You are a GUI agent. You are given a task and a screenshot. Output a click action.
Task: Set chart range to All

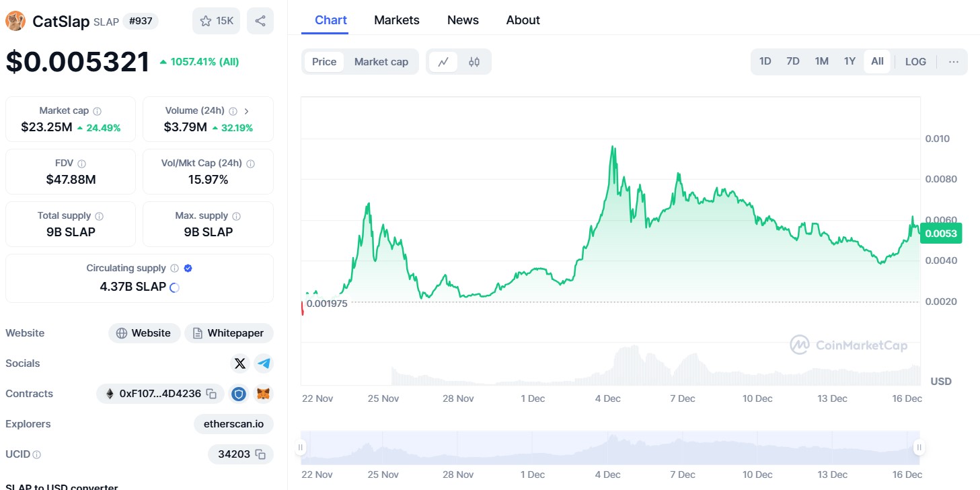pos(877,62)
